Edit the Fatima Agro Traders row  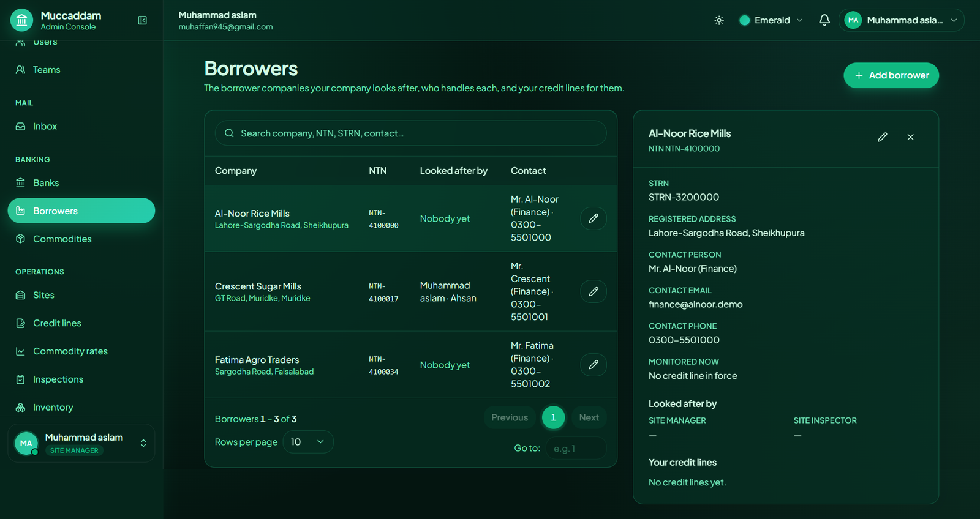click(x=594, y=365)
